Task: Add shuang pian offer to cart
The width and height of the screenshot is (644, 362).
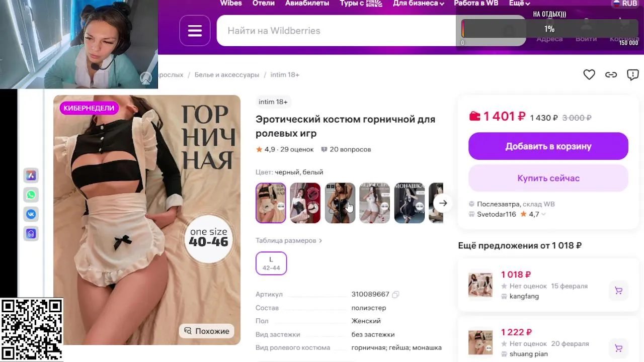Action: pos(618,348)
